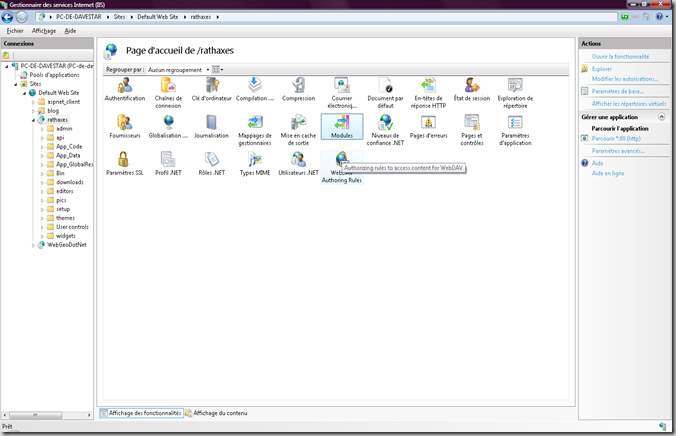
Task: Open En-têtes de réponse HTTP
Action: [x=429, y=93]
